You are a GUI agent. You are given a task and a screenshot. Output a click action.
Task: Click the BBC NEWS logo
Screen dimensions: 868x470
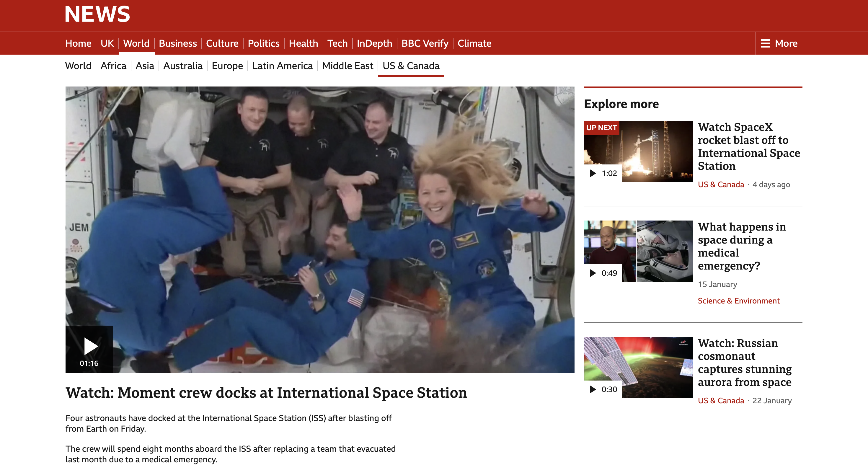pos(97,14)
